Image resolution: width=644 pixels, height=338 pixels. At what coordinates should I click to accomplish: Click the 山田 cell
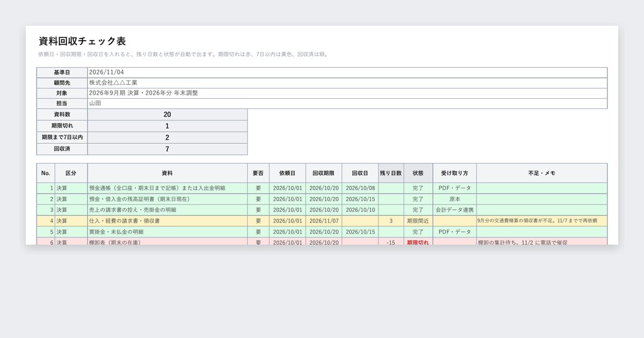[x=347, y=103]
